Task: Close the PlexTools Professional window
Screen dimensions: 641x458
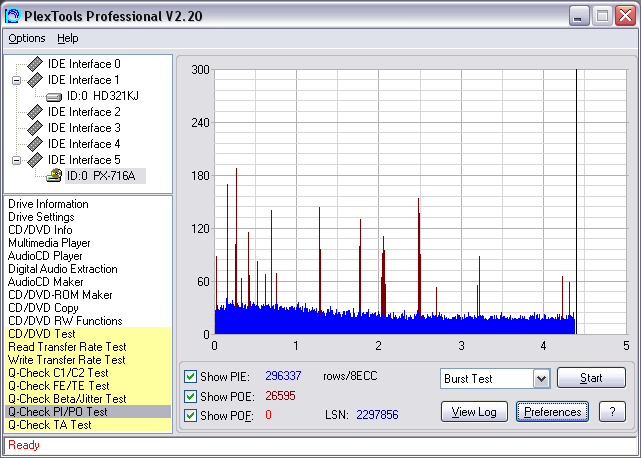Action: point(626,16)
